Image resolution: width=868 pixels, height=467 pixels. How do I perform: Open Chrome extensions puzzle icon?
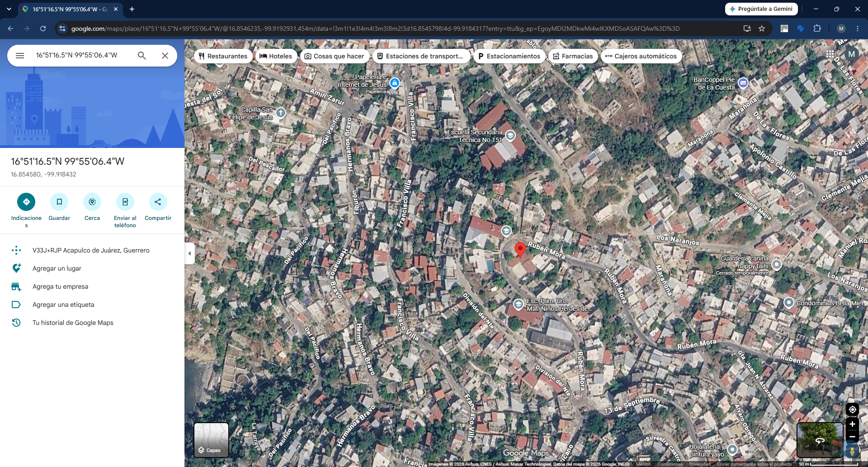pyautogui.click(x=817, y=29)
